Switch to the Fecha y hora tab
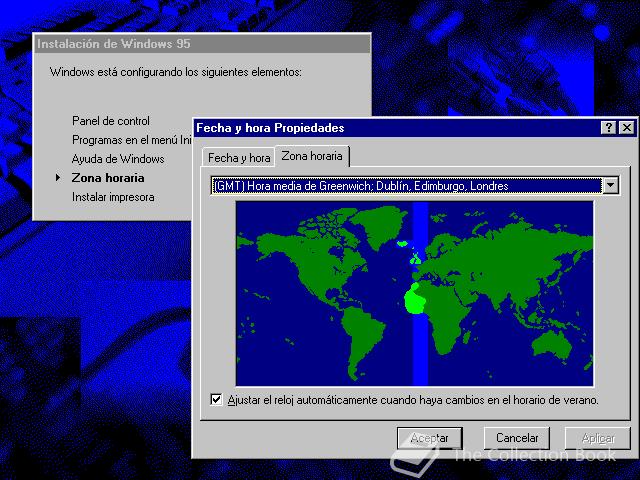 (x=239, y=158)
